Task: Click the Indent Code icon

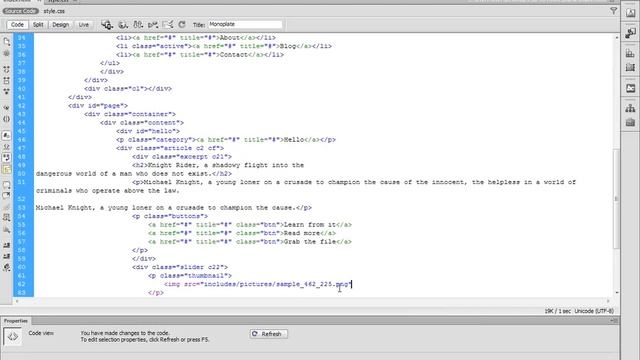Action: point(7,245)
